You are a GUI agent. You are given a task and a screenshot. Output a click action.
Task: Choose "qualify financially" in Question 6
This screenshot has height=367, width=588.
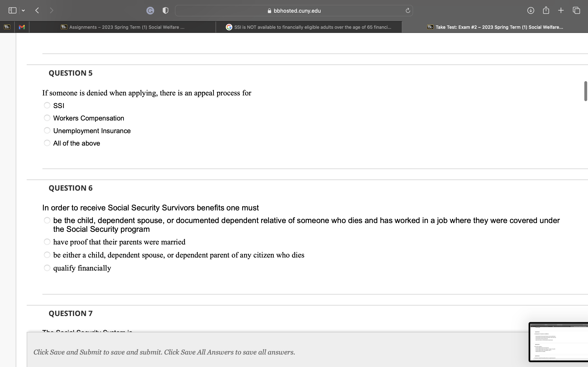[47, 268]
